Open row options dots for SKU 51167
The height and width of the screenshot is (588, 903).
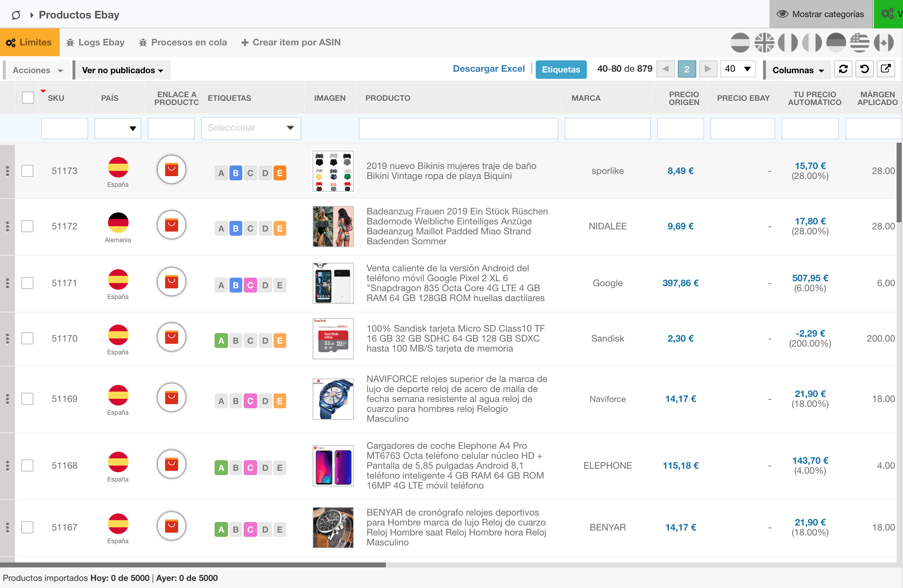pos(7,528)
